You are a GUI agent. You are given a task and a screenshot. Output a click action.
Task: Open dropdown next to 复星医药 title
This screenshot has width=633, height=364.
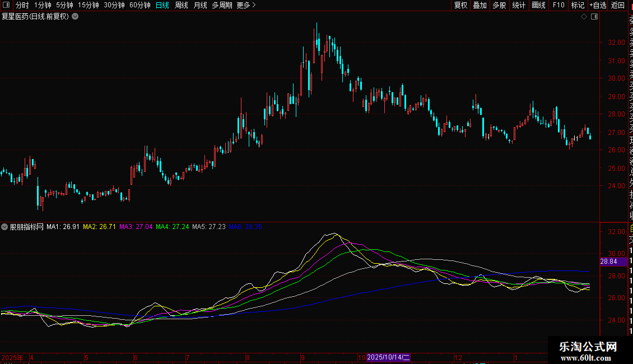coord(75,17)
